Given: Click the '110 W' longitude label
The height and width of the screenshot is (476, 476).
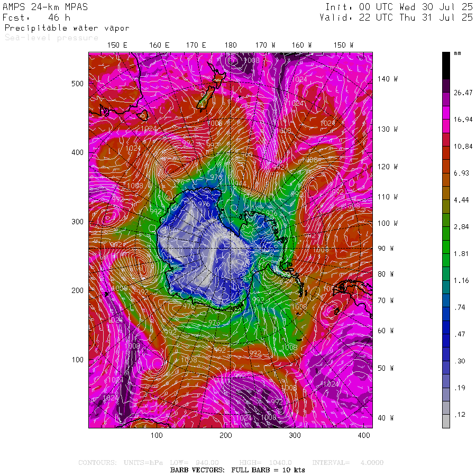Looking at the screenshot, I should click(x=388, y=197).
